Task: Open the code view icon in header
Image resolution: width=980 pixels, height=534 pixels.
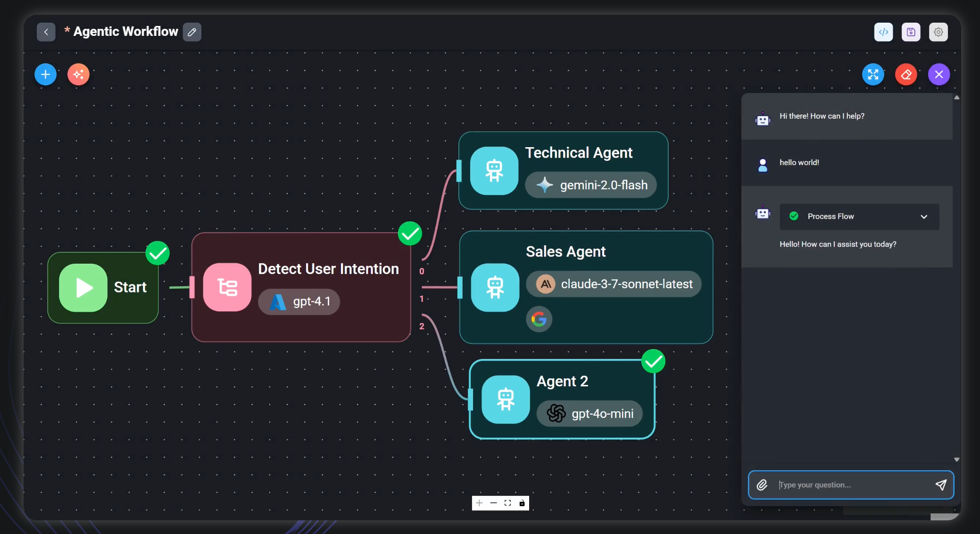Action: point(883,32)
